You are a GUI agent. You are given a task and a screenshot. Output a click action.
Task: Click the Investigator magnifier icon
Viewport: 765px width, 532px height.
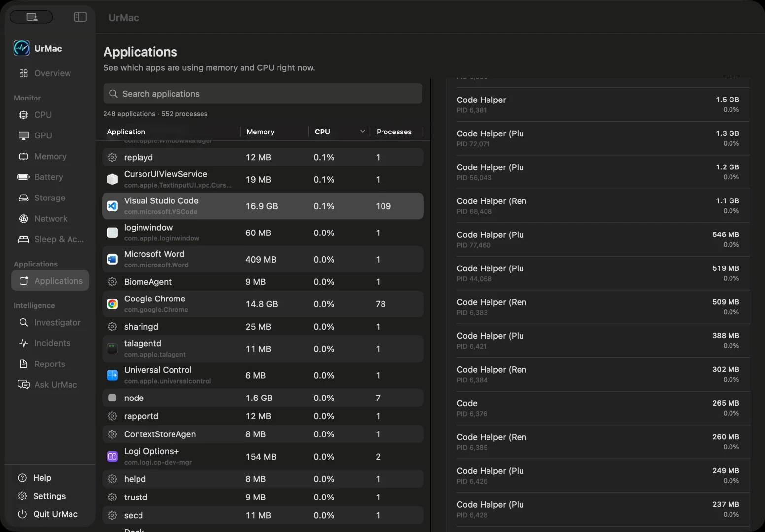click(x=23, y=322)
